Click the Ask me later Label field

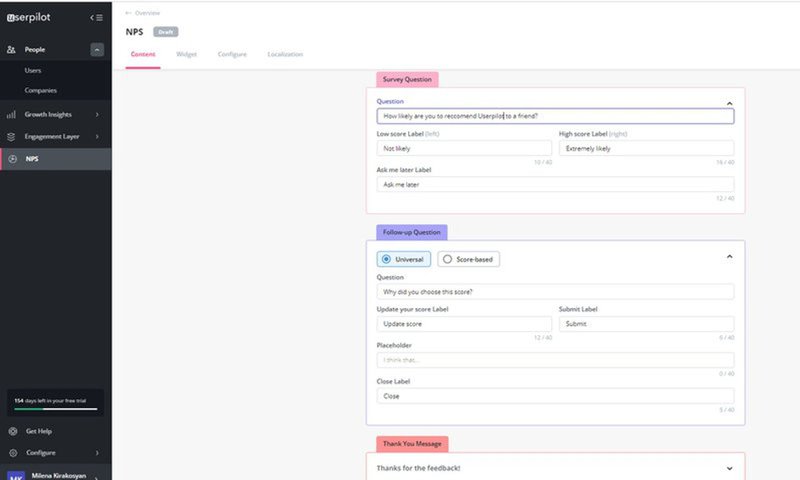555,184
